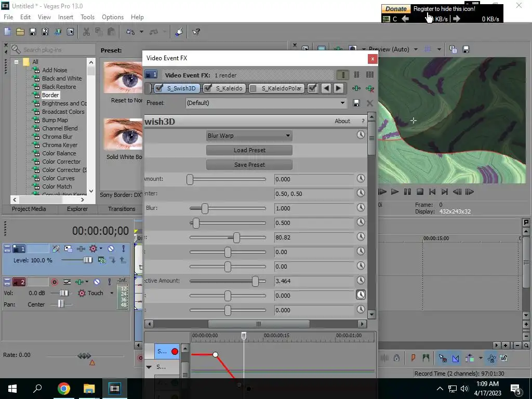Screen dimensions: 532x399
Task: Click track 1 Level slider
Action: click(x=77, y=260)
